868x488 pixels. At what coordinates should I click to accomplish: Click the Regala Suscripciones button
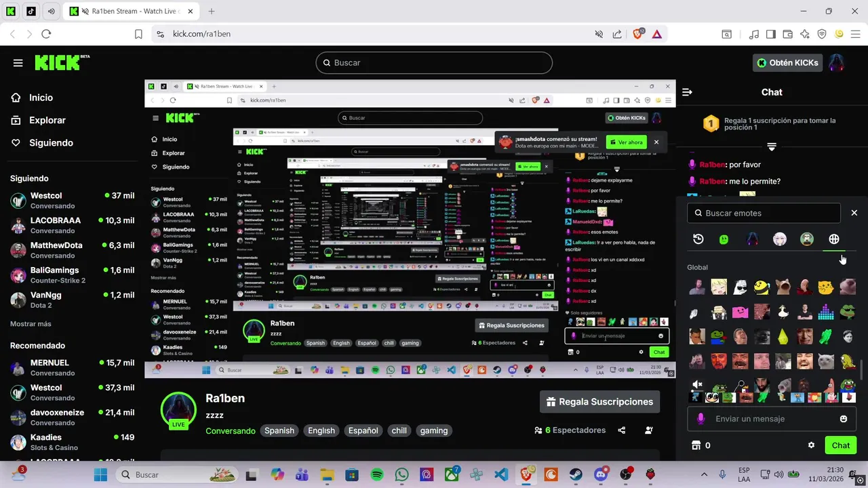pyautogui.click(x=600, y=402)
